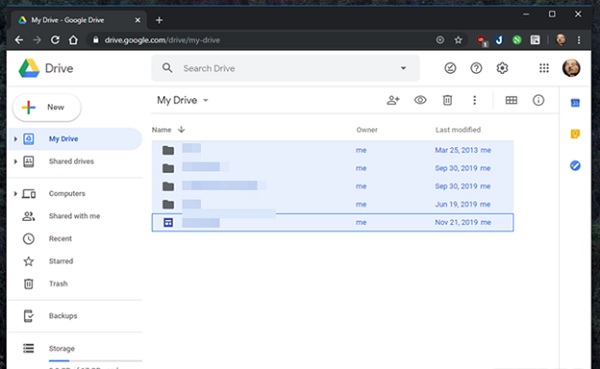Image resolution: width=600 pixels, height=369 pixels.
Task: Remove selected items with trash icon
Action: [x=447, y=100]
